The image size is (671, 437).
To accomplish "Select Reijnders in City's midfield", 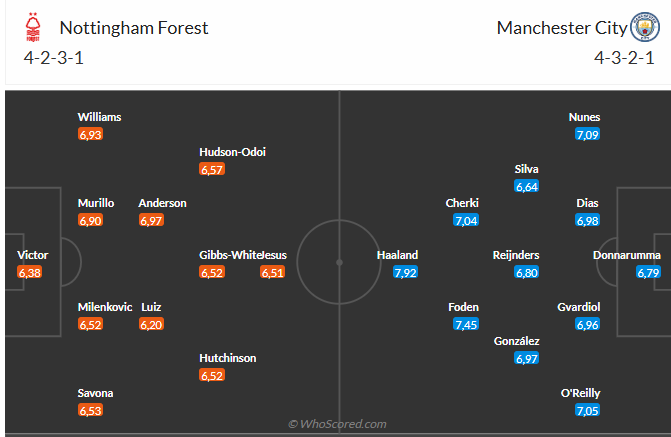I will tap(516, 255).
